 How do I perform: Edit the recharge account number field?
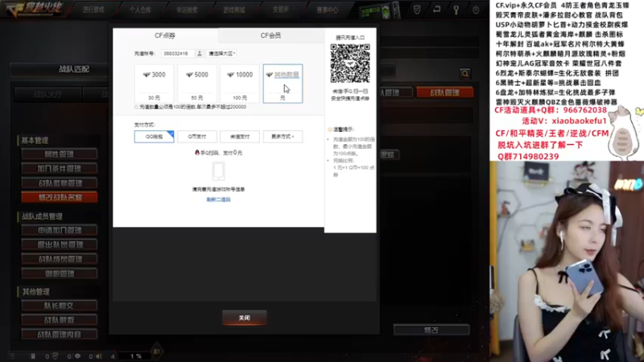[x=177, y=53]
